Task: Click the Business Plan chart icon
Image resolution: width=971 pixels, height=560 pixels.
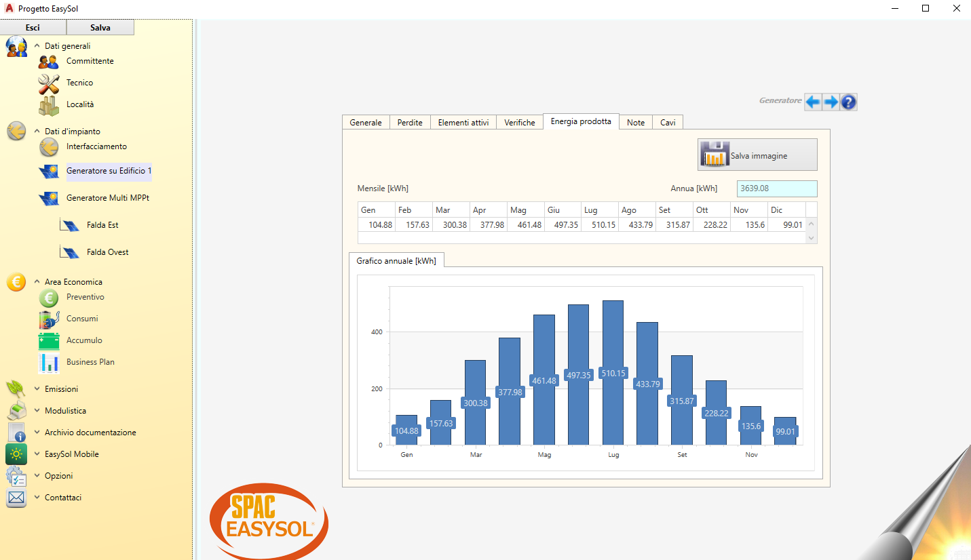Action: [x=48, y=363]
